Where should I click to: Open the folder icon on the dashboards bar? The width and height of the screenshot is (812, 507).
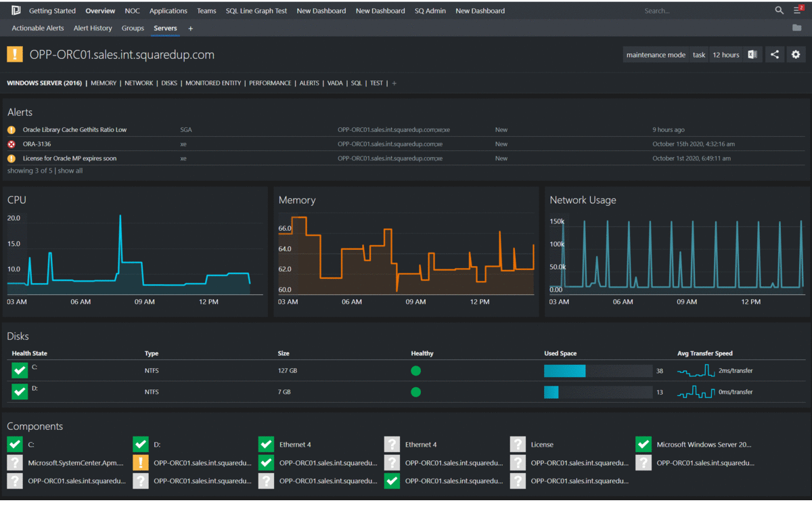click(x=796, y=28)
